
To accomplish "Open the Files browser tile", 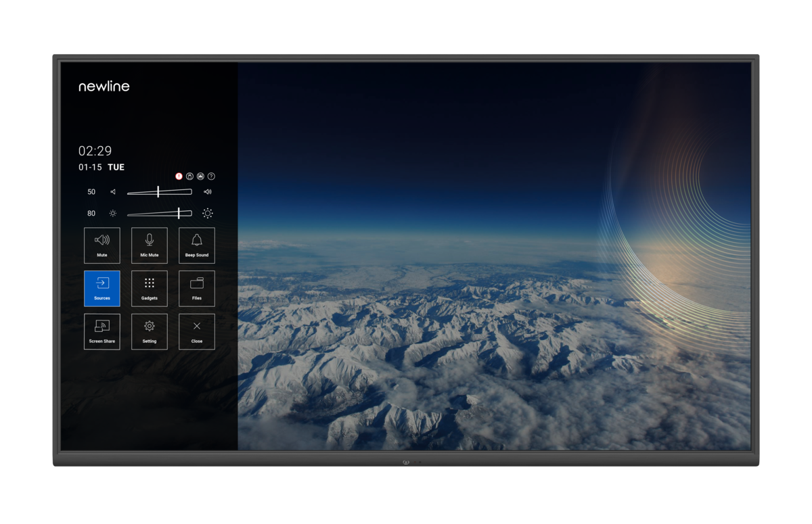I will pos(197,288).
